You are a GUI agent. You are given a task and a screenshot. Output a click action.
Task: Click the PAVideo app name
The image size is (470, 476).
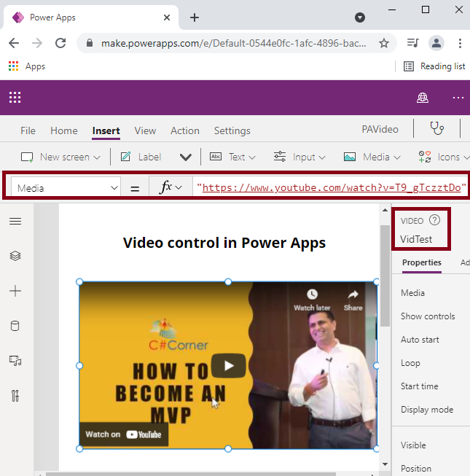pyautogui.click(x=380, y=129)
